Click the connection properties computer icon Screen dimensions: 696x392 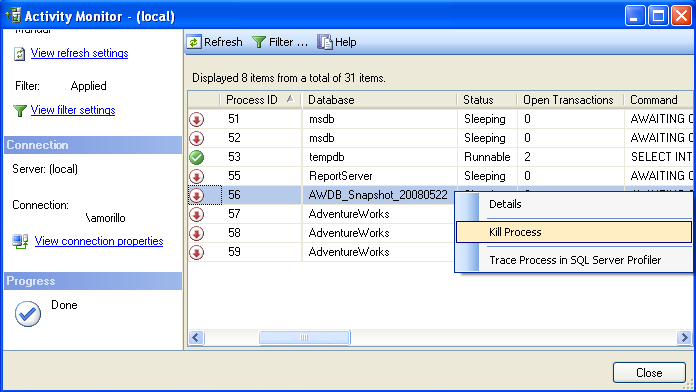pos(20,242)
